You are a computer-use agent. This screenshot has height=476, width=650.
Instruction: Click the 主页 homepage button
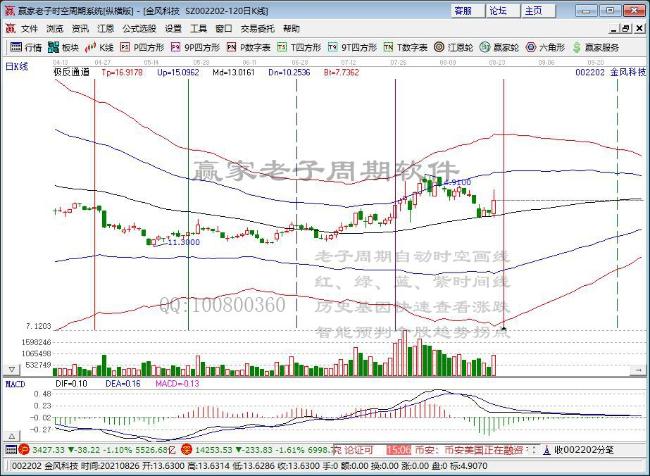click(538, 11)
